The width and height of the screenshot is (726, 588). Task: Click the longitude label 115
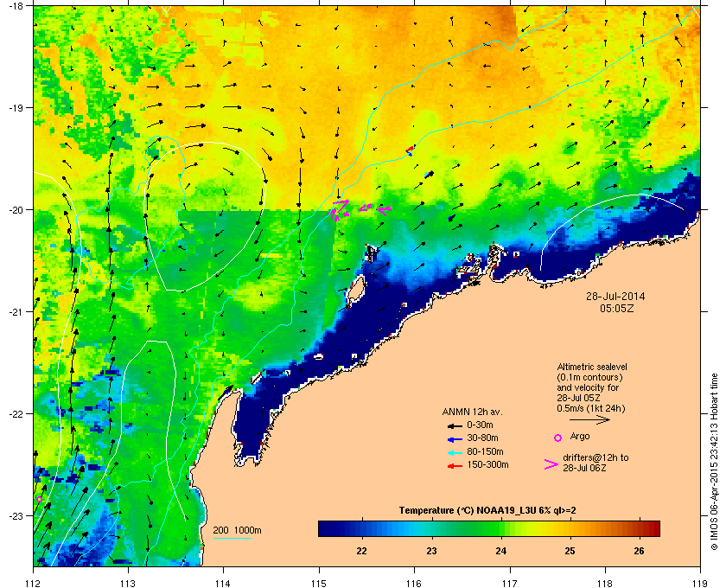tap(319, 584)
